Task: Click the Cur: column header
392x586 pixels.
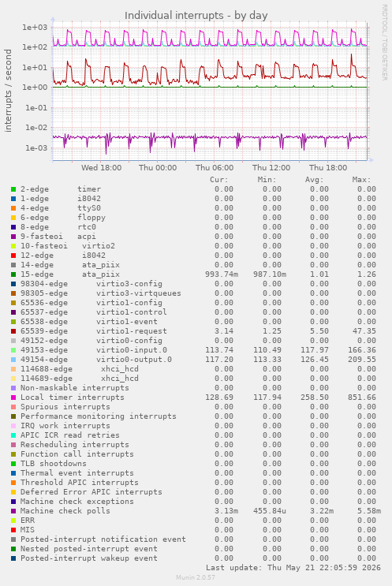Action: click(219, 180)
